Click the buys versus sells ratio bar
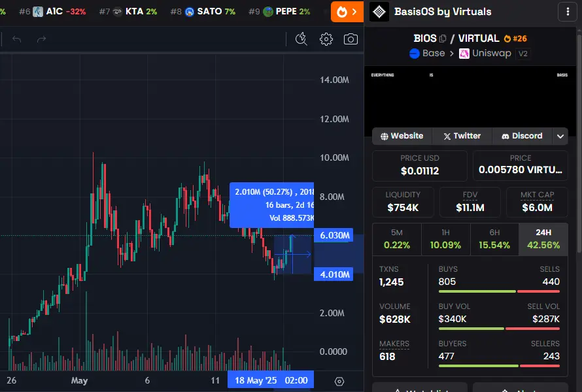 (x=499, y=291)
